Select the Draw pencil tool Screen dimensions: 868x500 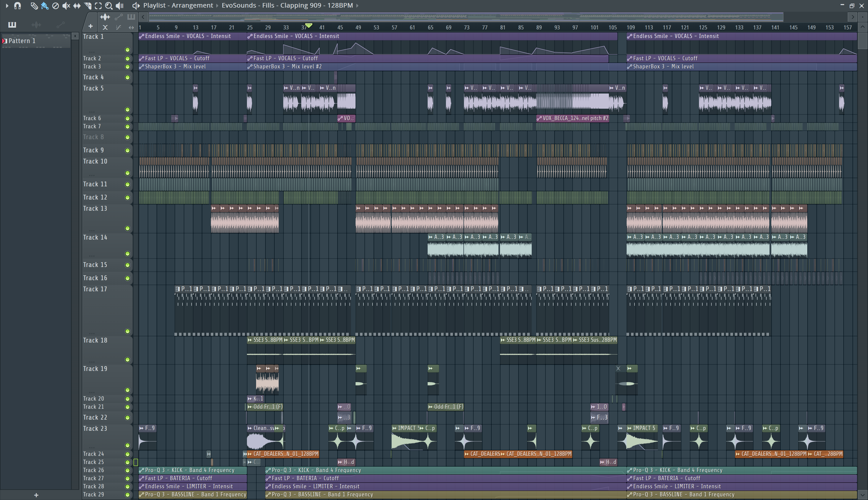34,6
